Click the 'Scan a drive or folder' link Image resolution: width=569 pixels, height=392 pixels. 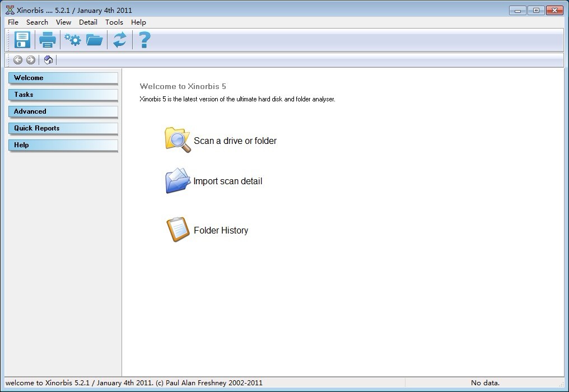click(235, 141)
